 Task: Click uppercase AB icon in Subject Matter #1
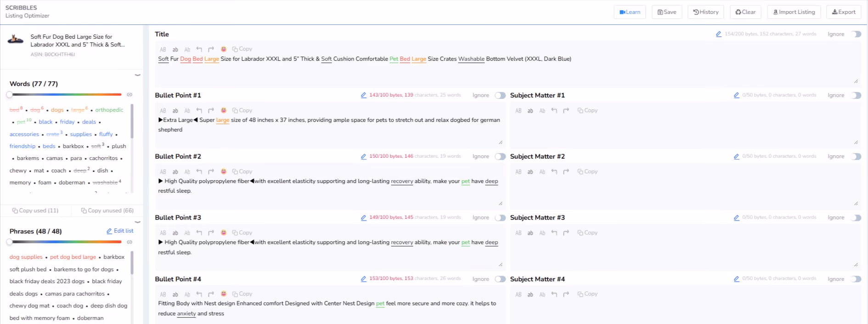tap(519, 111)
